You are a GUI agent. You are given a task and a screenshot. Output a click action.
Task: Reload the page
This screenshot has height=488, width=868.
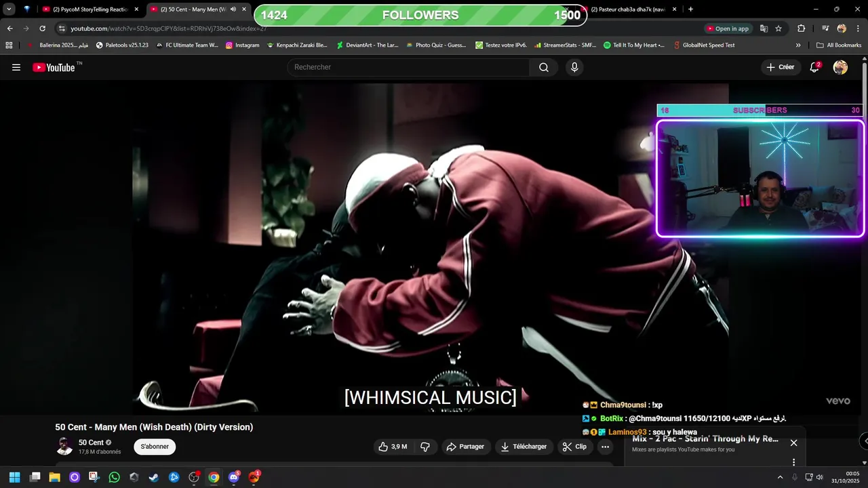42,28
